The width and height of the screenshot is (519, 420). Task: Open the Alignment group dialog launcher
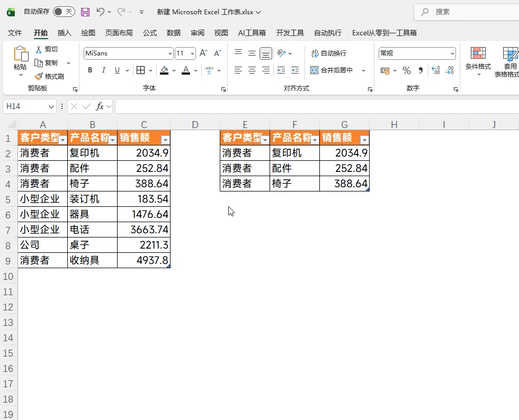(370, 89)
